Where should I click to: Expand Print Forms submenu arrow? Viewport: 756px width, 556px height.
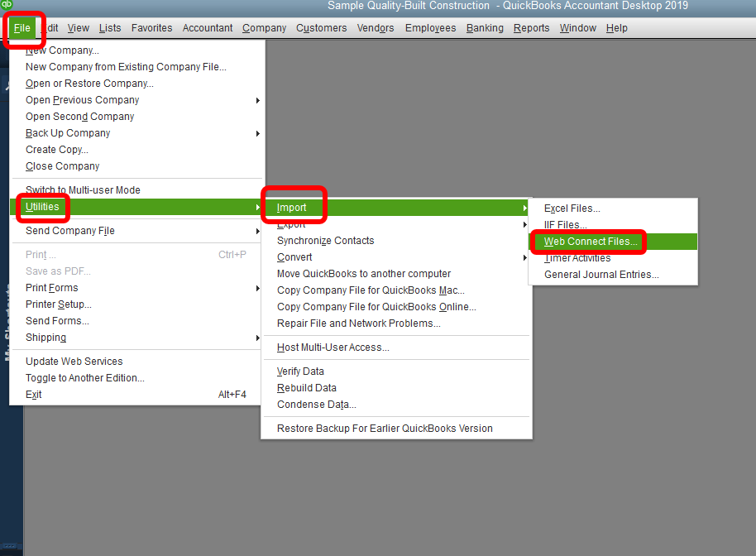pos(258,289)
